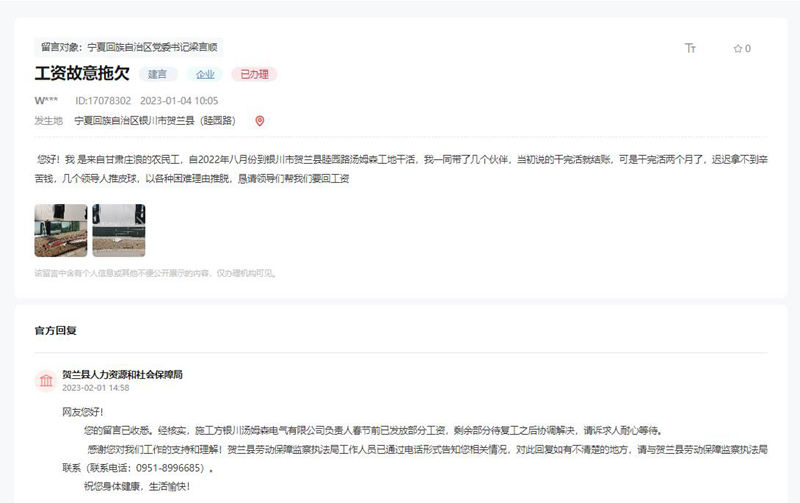The image size is (800, 503).
Task: Click the post title 工资故意拖欠
Action: (82, 74)
